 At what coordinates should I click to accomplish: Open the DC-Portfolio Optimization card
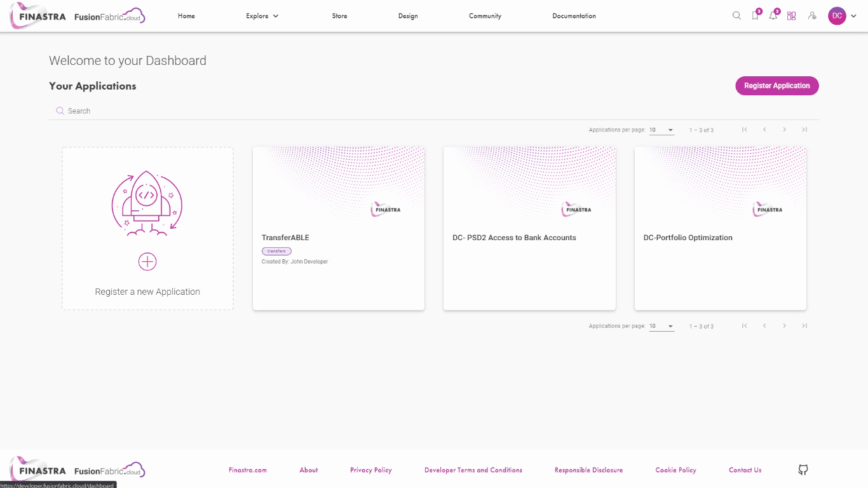click(721, 229)
